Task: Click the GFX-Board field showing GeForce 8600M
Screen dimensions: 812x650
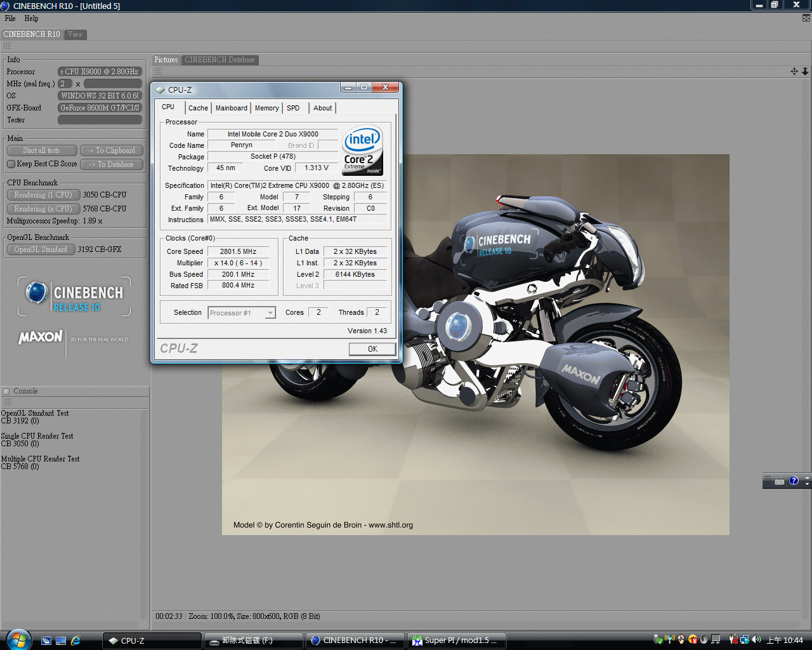Action: [100, 108]
